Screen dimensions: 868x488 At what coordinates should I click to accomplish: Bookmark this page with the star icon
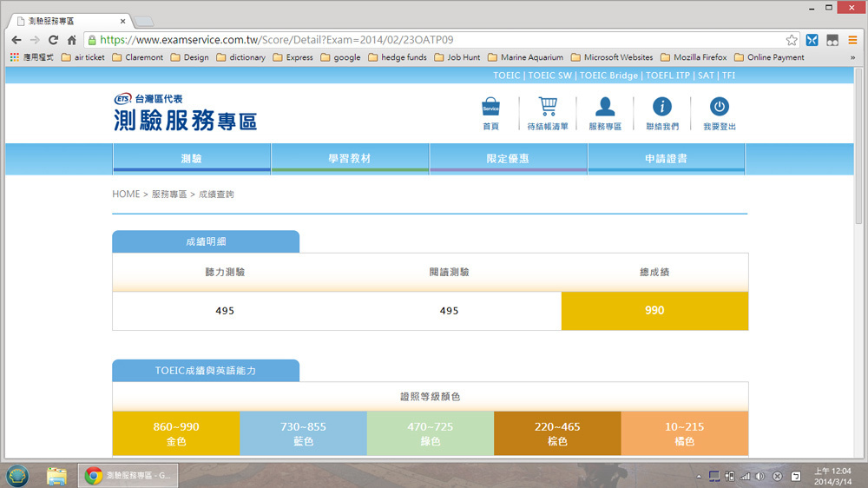791,40
